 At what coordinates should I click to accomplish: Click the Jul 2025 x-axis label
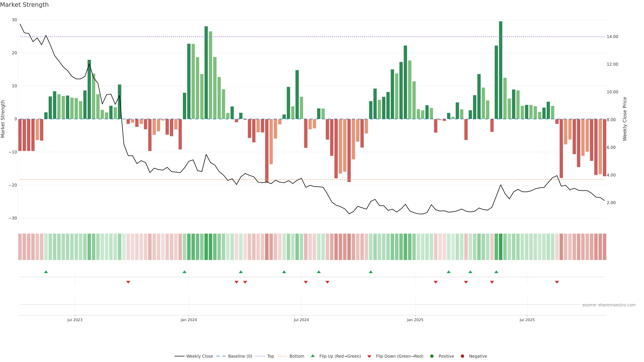tap(527, 320)
